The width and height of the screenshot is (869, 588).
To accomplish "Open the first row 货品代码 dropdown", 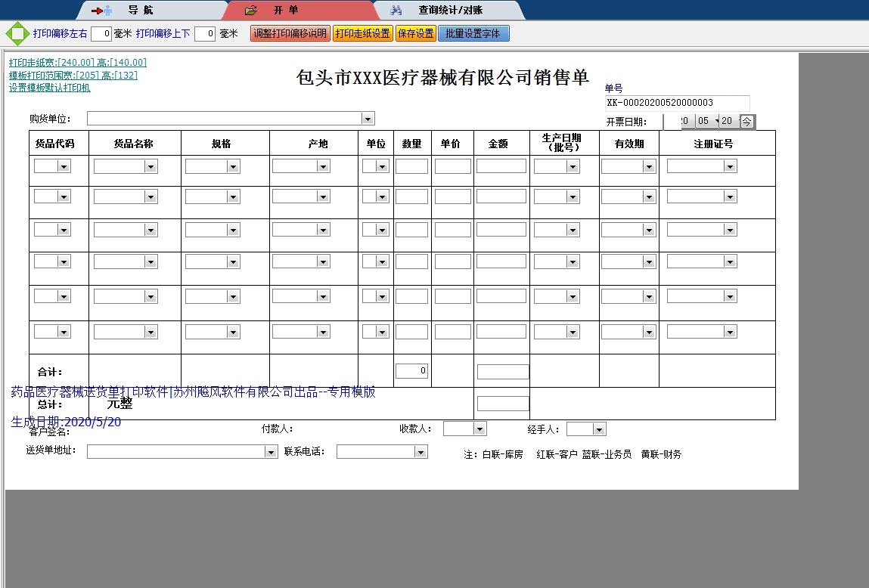I will click(64, 166).
